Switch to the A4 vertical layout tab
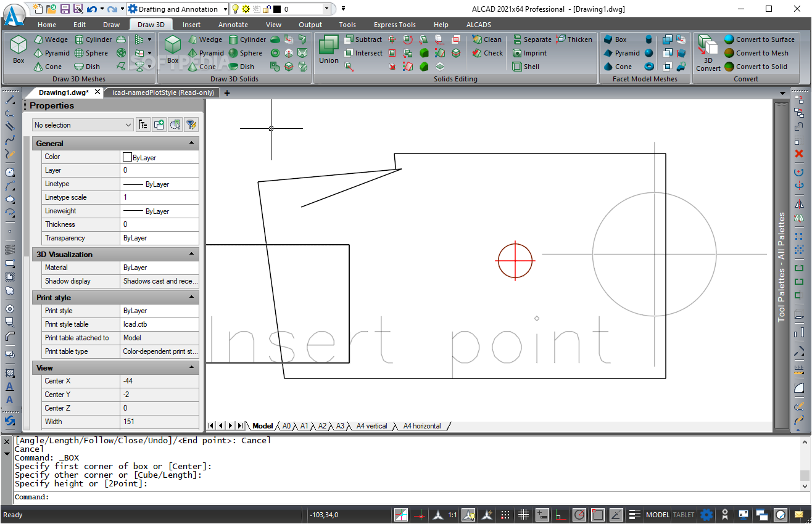 pyautogui.click(x=371, y=426)
